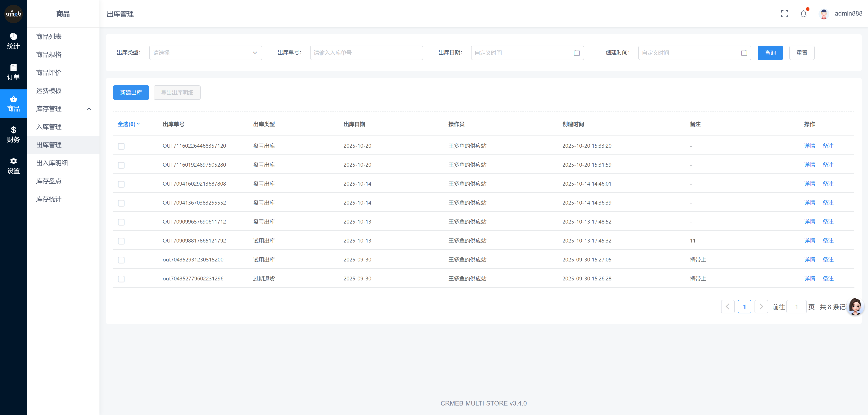Click the crmeb logo

14,14
